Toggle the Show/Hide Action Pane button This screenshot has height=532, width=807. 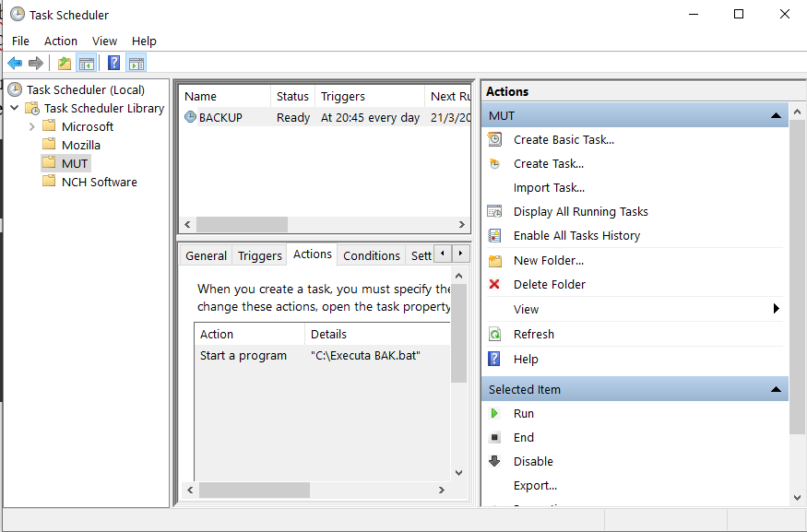pos(136,63)
